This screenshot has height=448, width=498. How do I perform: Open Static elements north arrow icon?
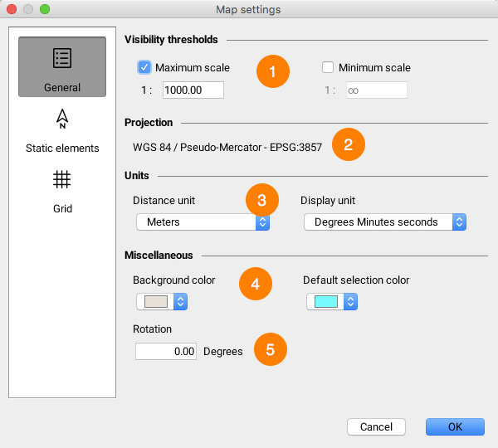[x=62, y=120]
